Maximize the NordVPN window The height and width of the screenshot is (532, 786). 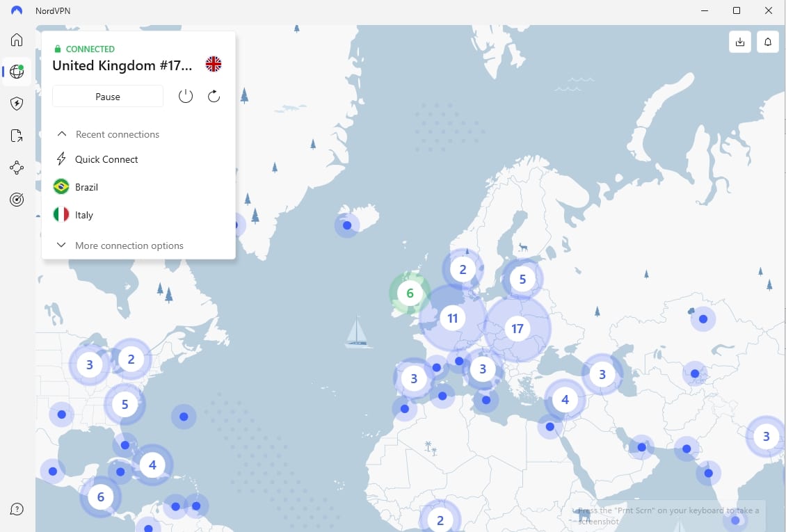click(x=737, y=10)
